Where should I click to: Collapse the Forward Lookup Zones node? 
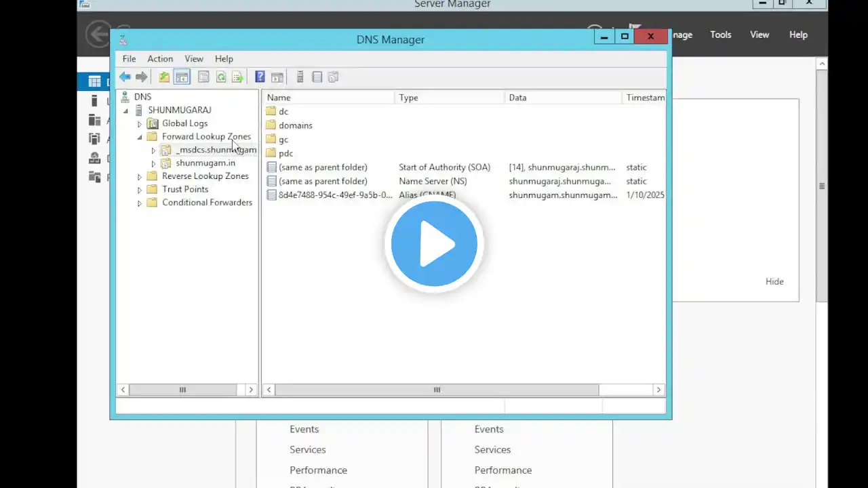140,137
